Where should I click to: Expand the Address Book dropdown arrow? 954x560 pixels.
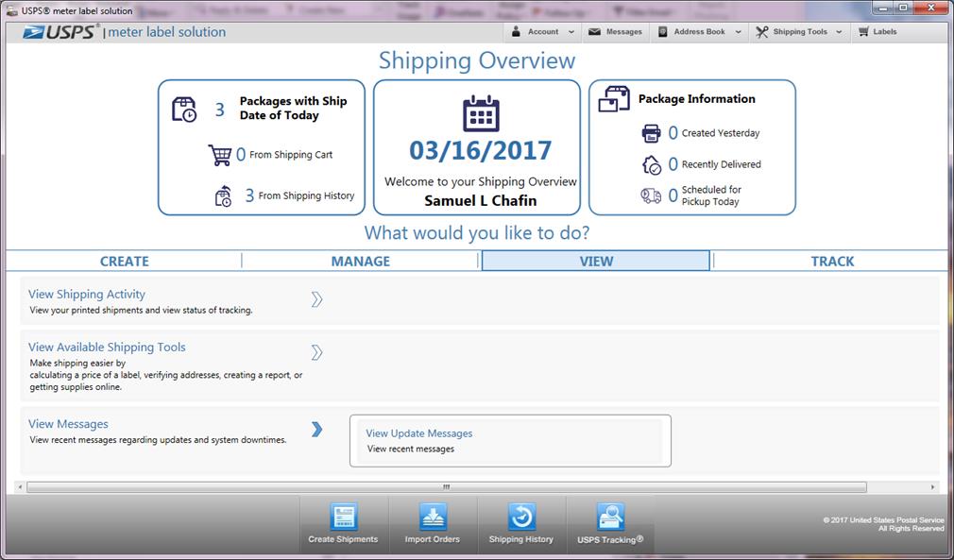[x=738, y=32]
